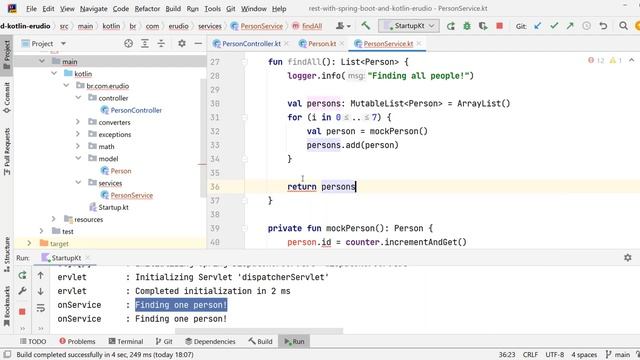The height and width of the screenshot is (360, 640).
Task: Open the Build tool window
Action: tap(260, 341)
